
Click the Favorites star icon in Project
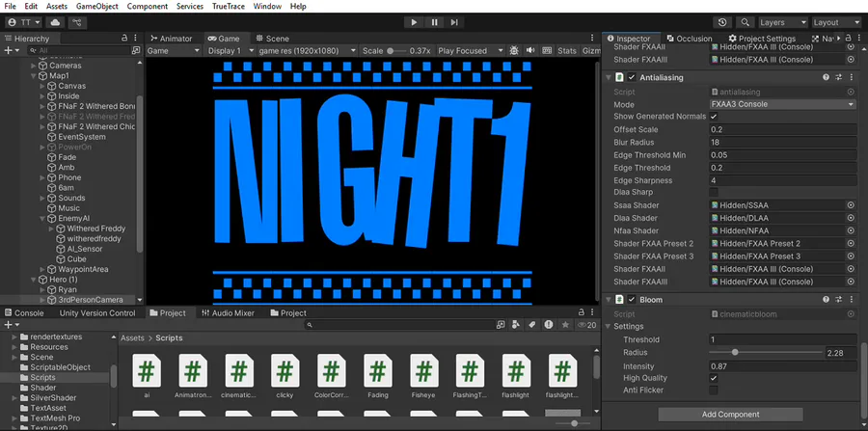click(565, 325)
